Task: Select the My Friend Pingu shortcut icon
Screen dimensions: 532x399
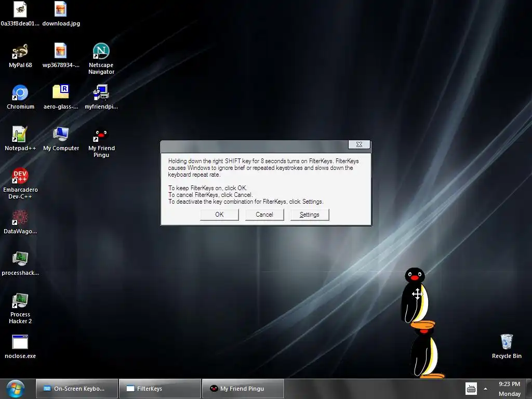Action: [x=101, y=135]
